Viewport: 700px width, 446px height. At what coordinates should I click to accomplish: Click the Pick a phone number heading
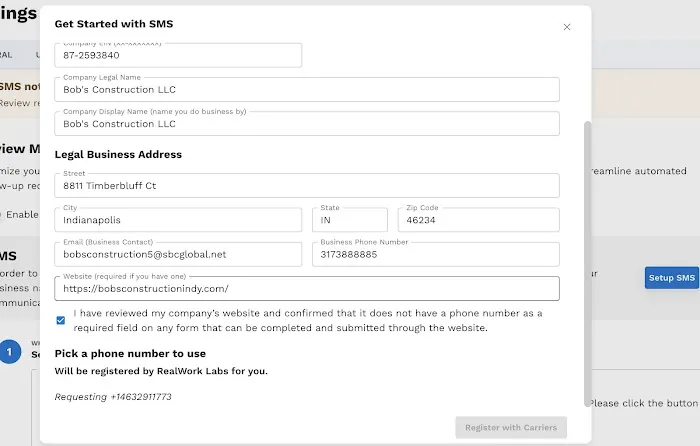[x=130, y=353]
